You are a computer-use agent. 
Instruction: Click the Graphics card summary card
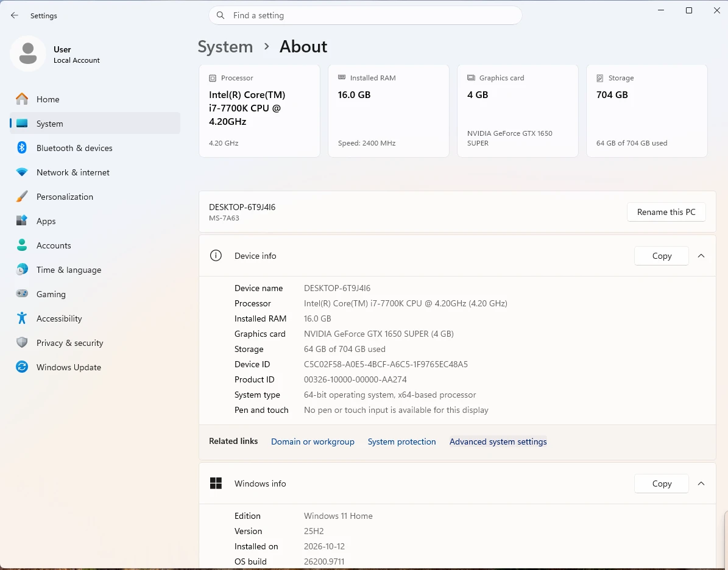pos(518,111)
